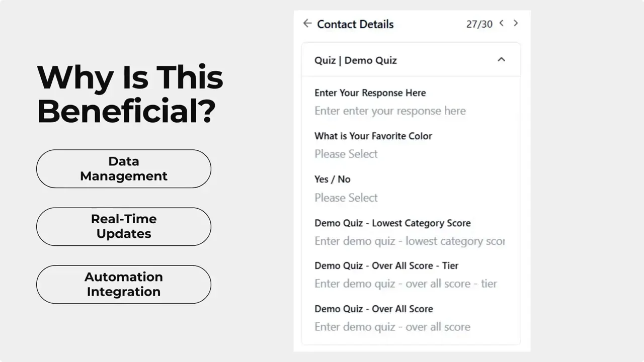644x362 pixels.
Task: Click the Contact Details header title
Action: (x=355, y=24)
